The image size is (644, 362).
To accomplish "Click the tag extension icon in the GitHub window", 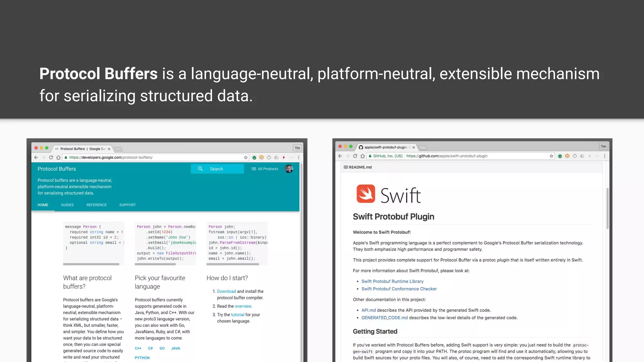I will click(575, 156).
